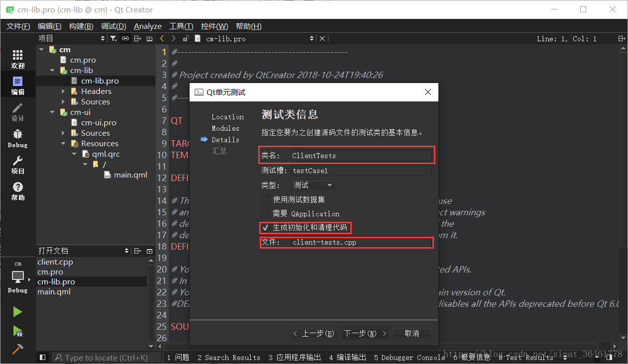Screen dimensions: 628x364
Task: Open the Welcome (欢迎) mode
Action: tap(17, 59)
